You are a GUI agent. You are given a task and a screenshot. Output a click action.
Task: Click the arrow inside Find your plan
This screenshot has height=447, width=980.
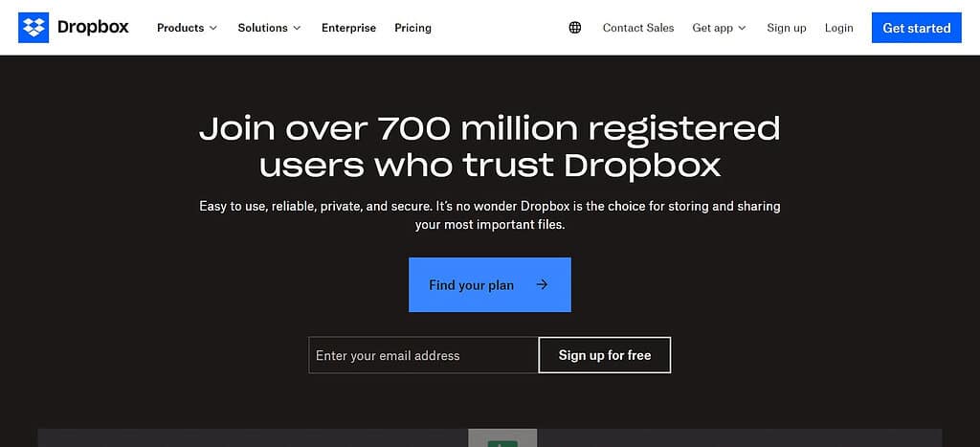point(542,284)
